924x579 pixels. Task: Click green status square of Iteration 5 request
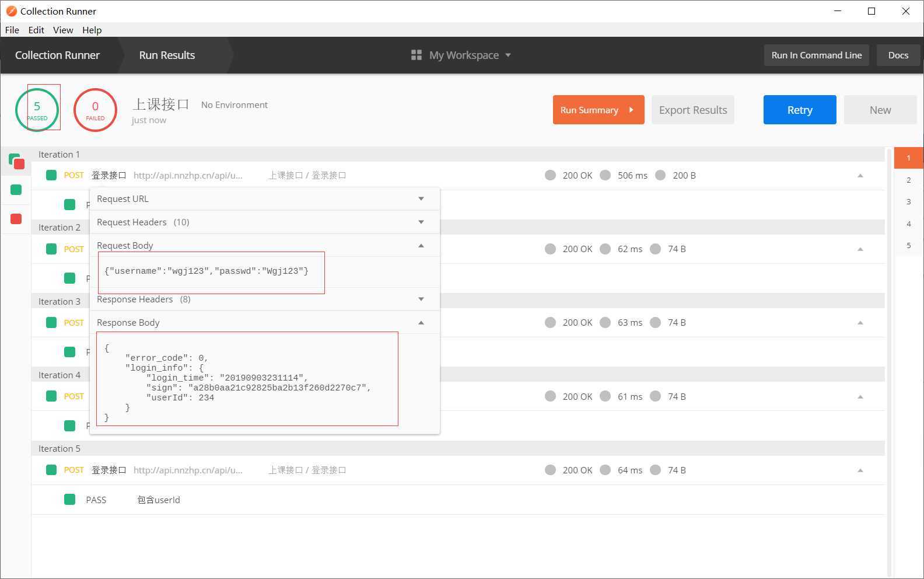(x=51, y=470)
